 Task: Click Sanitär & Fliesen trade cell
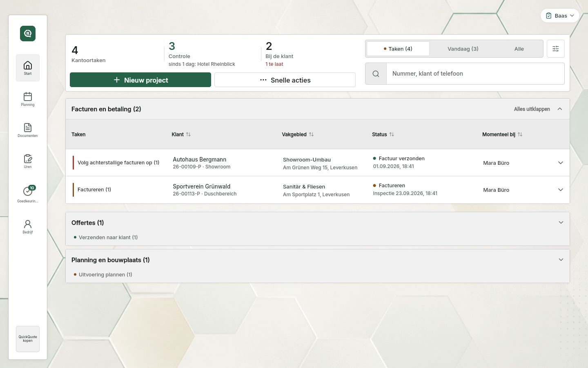click(304, 187)
